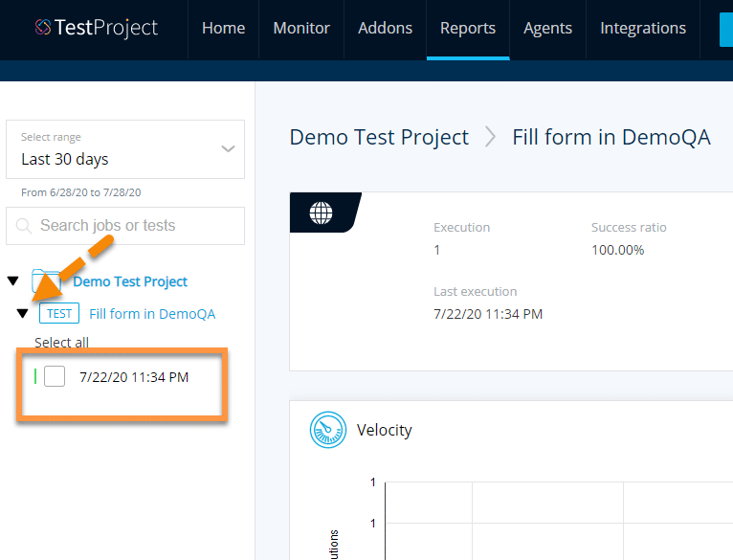
Task: Click the web globe icon
Action: coord(322,213)
